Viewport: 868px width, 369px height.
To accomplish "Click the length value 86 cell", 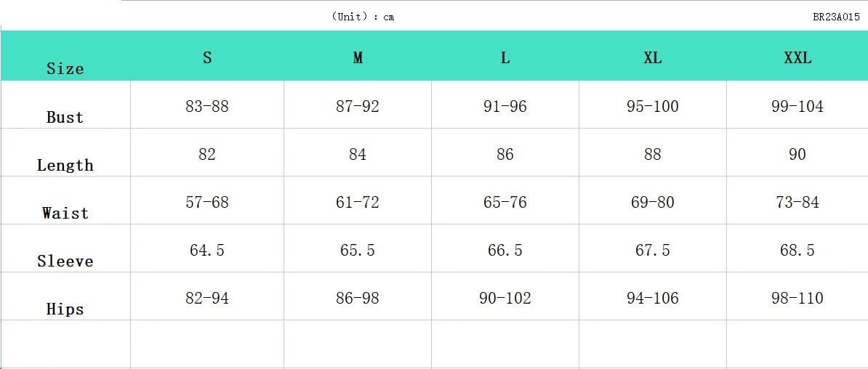I will click(x=505, y=154).
